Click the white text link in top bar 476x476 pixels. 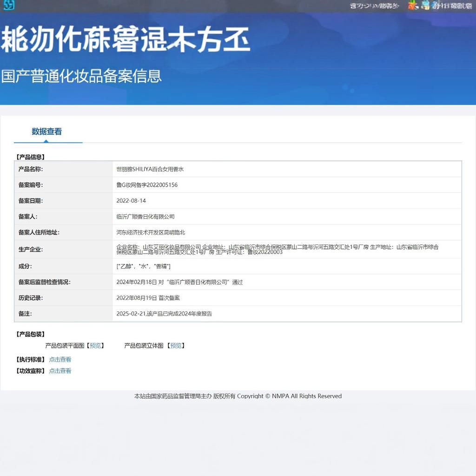(374, 6)
